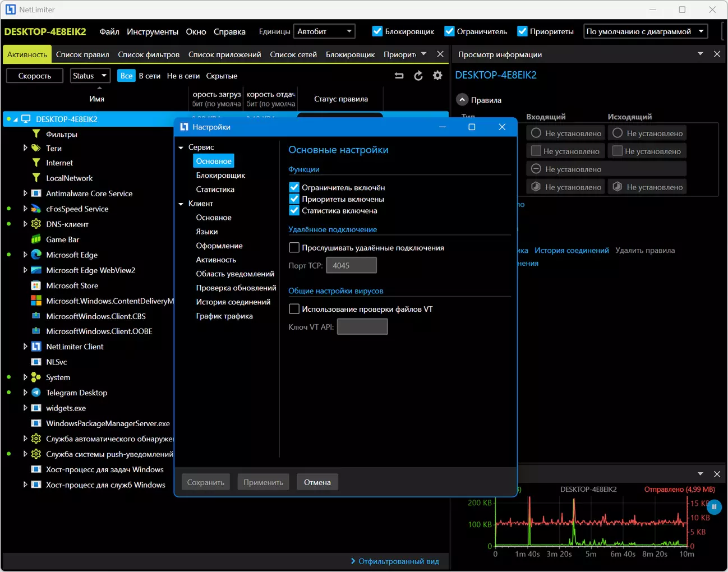This screenshot has height=572, width=728.
Task: Click the DNS-клиент gear icon
Action: (36, 224)
